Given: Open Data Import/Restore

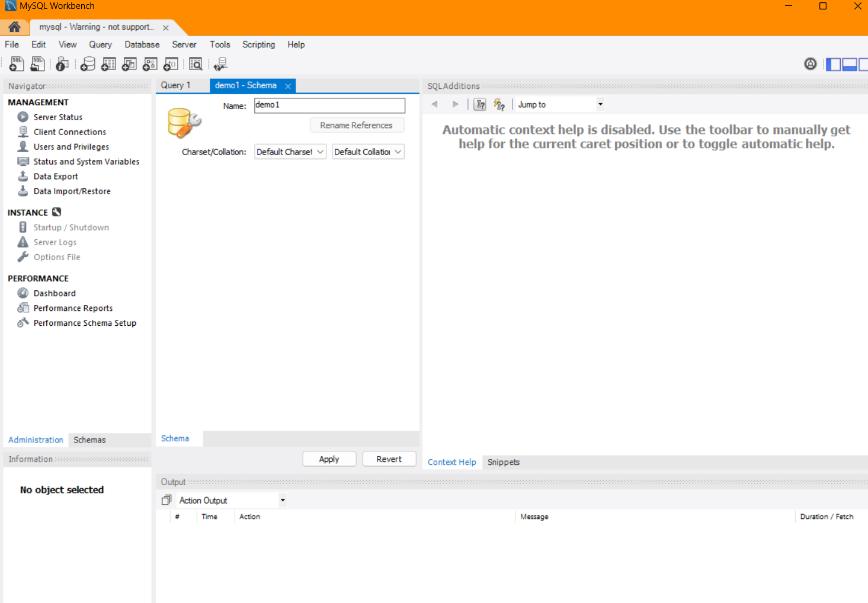Looking at the screenshot, I should click(72, 191).
